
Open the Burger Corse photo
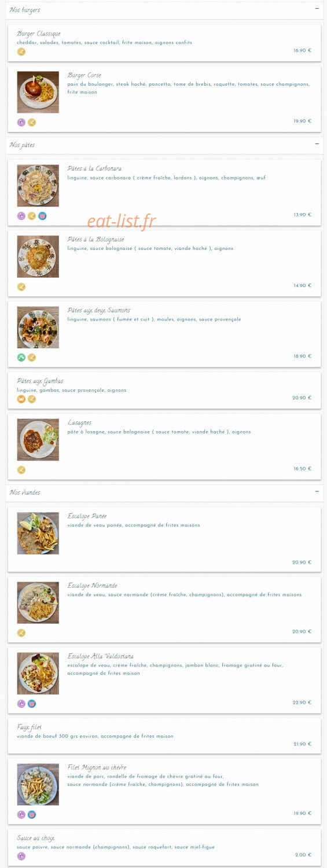38,92
